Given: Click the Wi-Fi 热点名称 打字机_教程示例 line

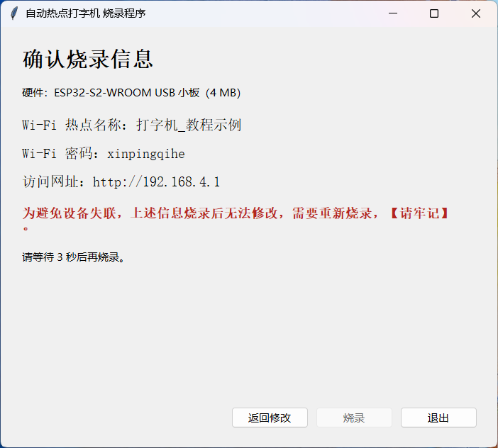Looking at the screenshot, I should pyautogui.click(x=132, y=125).
